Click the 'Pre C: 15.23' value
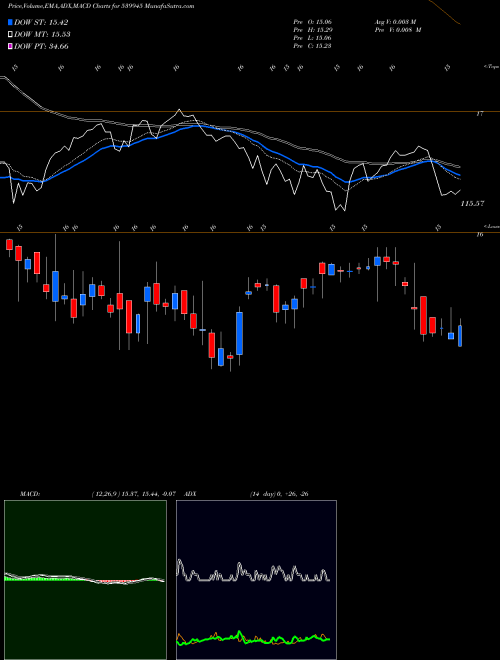This screenshot has height=660, width=500. coord(312,46)
